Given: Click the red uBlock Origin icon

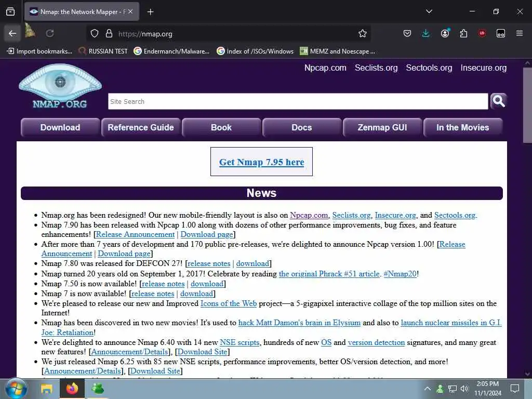Looking at the screenshot, I should pos(482,33).
